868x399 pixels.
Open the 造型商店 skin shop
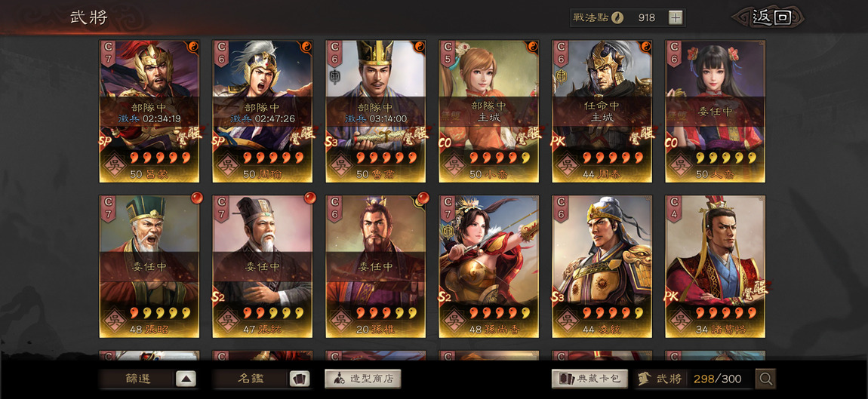(x=362, y=379)
